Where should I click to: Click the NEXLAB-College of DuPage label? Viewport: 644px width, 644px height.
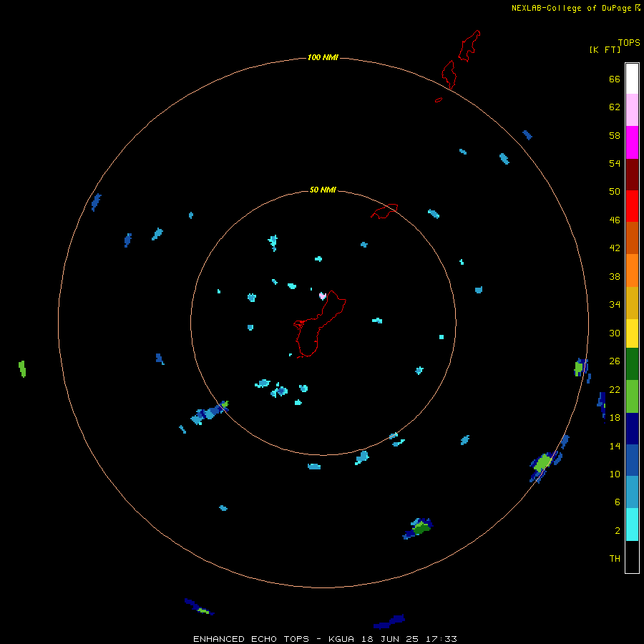pyautogui.click(x=571, y=8)
